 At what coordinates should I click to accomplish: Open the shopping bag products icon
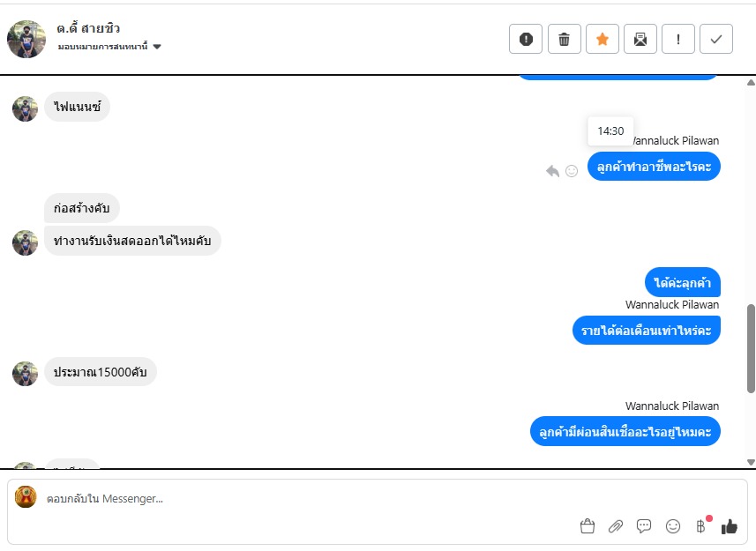coord(588,526)
